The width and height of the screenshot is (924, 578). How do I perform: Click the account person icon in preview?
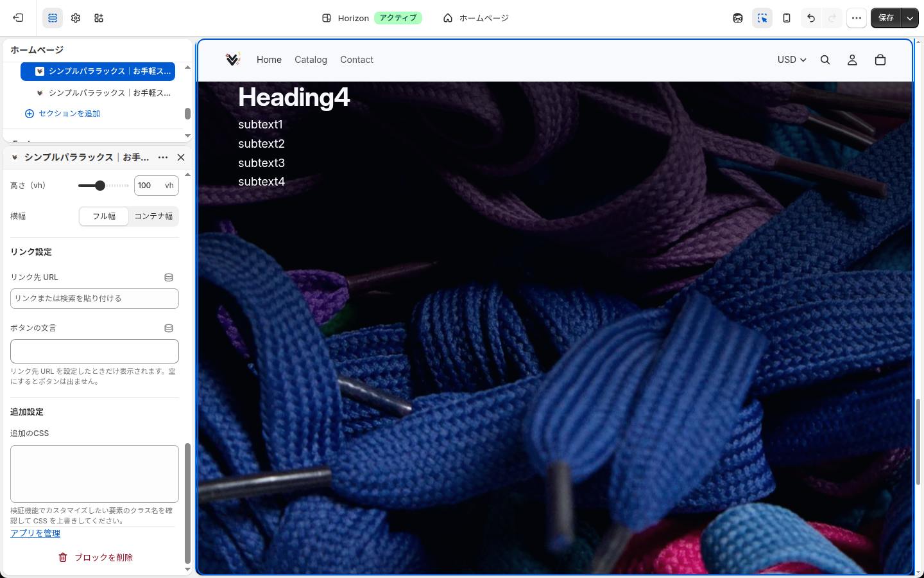coord(852,60)
